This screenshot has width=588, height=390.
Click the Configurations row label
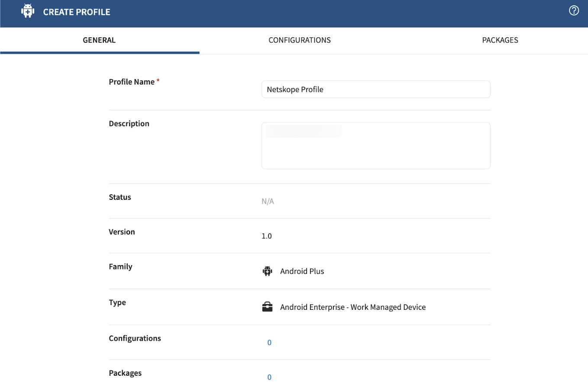pyautogui.click(x=135, y=338)
